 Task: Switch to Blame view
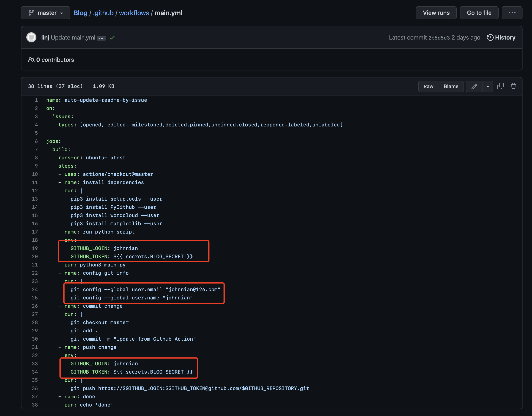451,86
